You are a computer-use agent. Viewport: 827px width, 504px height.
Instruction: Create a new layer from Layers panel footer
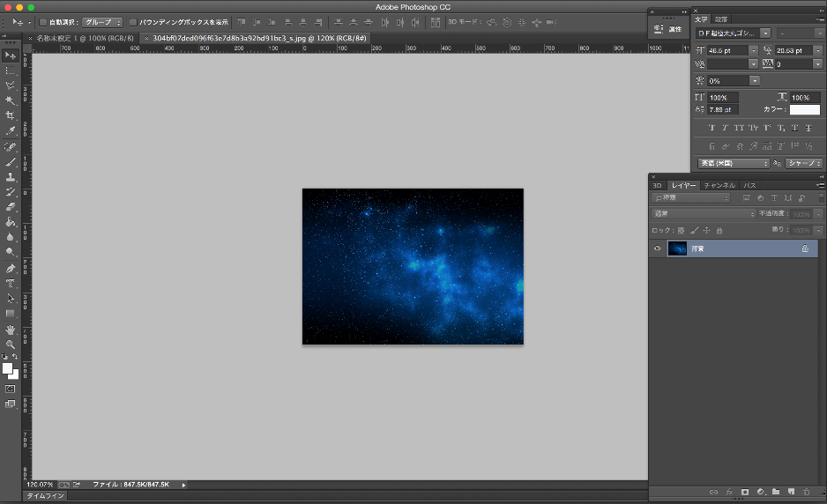point(791,491)
